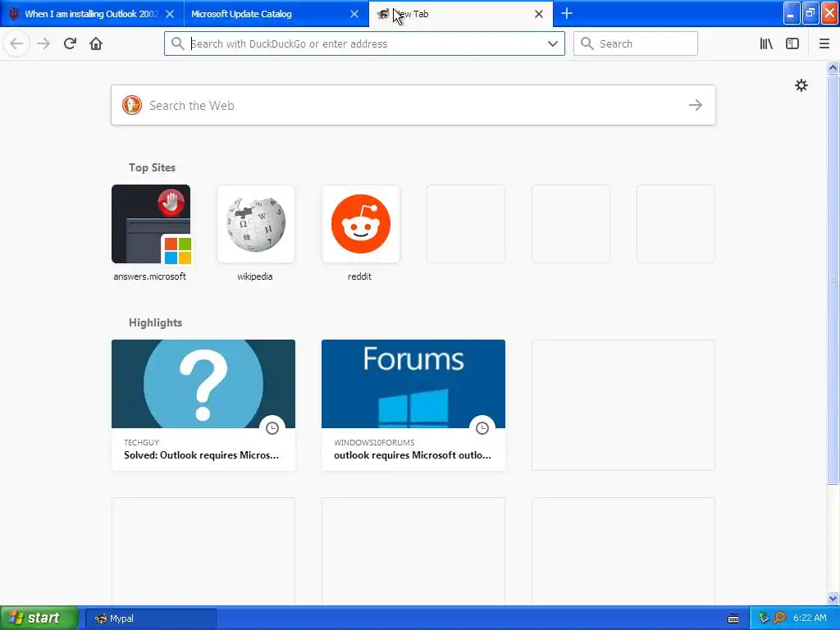Go forward using the forward arrow

[43, 43]
